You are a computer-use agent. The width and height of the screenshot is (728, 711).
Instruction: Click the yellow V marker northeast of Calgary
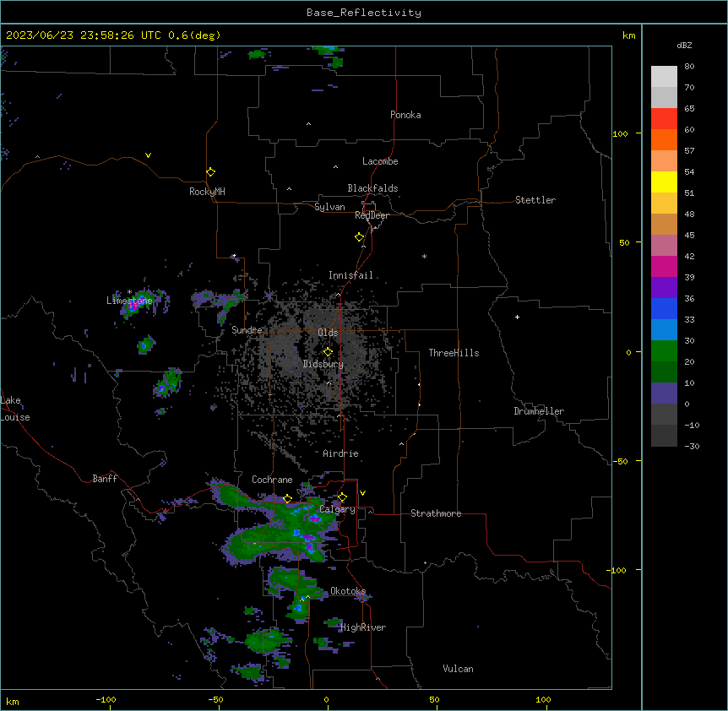362,493
